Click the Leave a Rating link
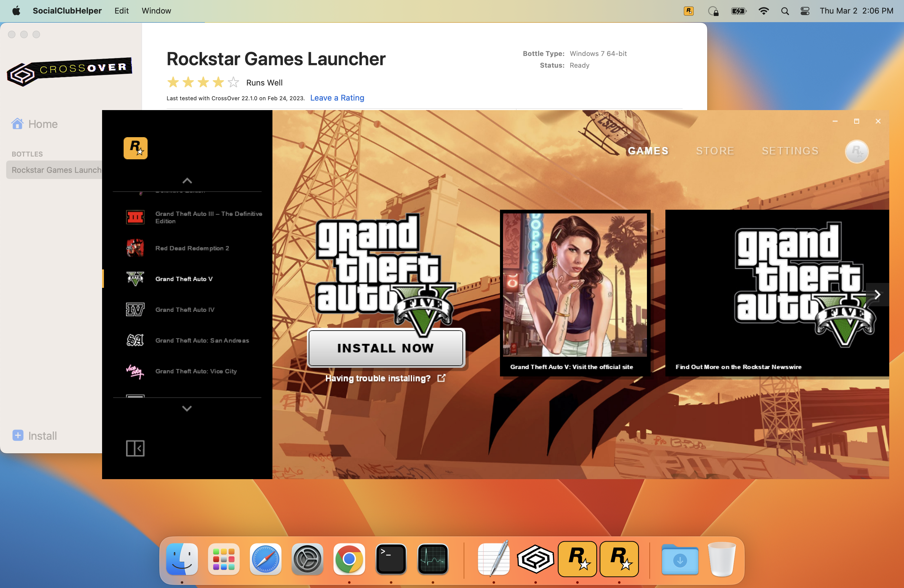 (337, 97)
